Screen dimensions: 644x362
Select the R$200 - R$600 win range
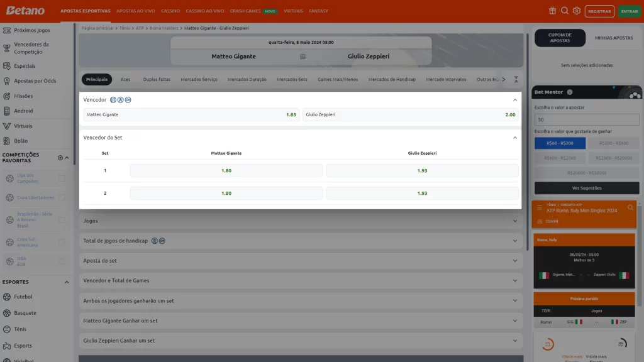click(614, 143)
